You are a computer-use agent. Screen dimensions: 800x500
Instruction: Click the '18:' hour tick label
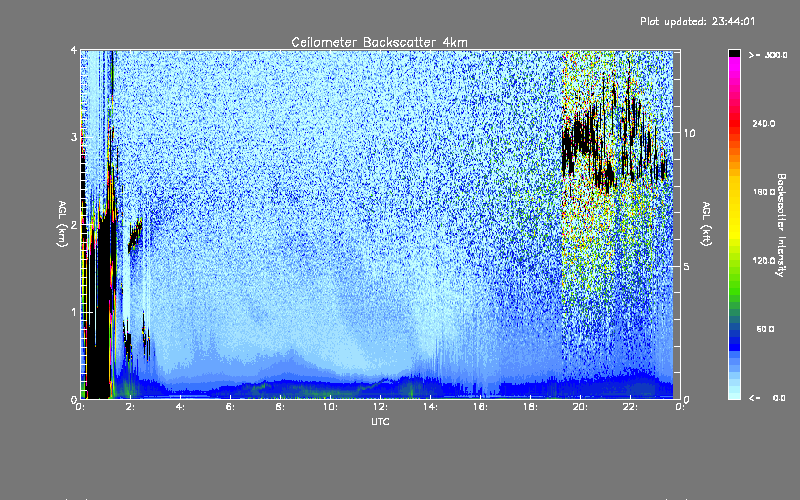coord(530,407)
